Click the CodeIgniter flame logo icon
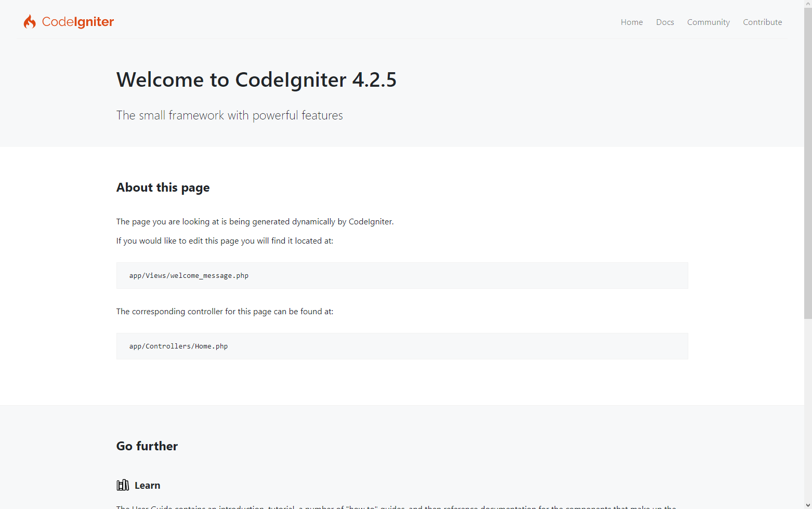Viewport: 812px width, 509px height. [x=30, y=21]
